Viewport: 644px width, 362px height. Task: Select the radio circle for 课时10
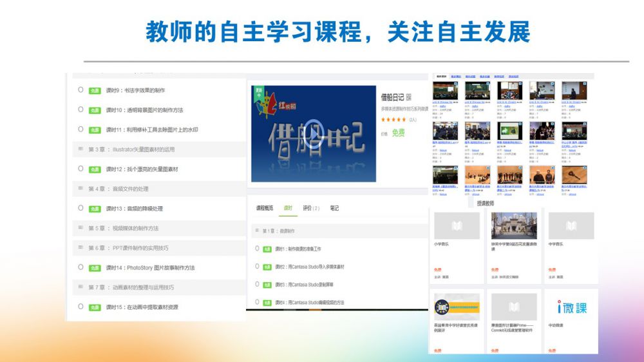pyautogui.click(x=80, y=110)
